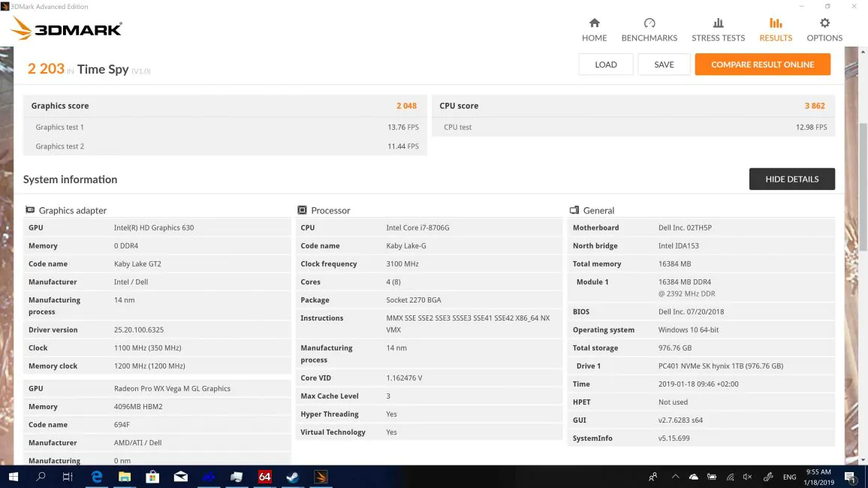Select the 12.98 FPS CPU test result
Viewport: 868px width, 488px height.
coord(811,128)
